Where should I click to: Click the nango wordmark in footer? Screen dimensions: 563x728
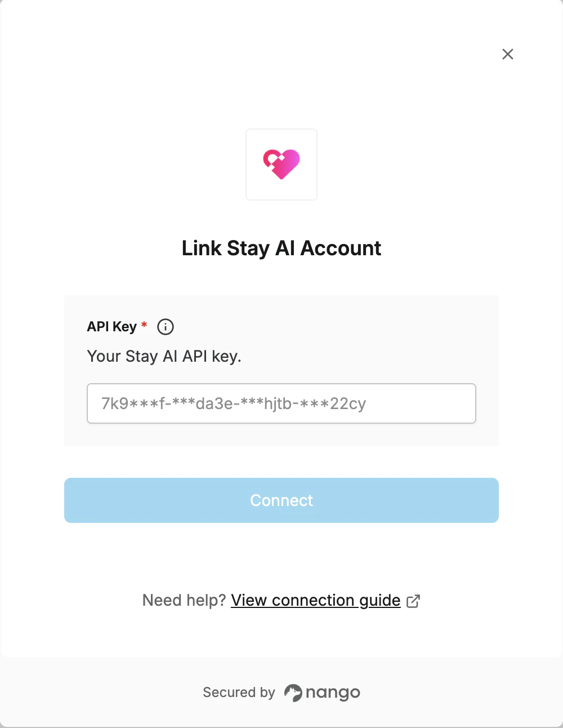(x=333, y=693)
